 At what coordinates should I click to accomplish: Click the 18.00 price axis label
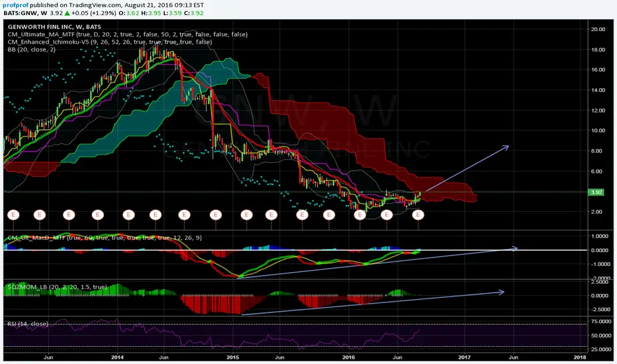598,50
